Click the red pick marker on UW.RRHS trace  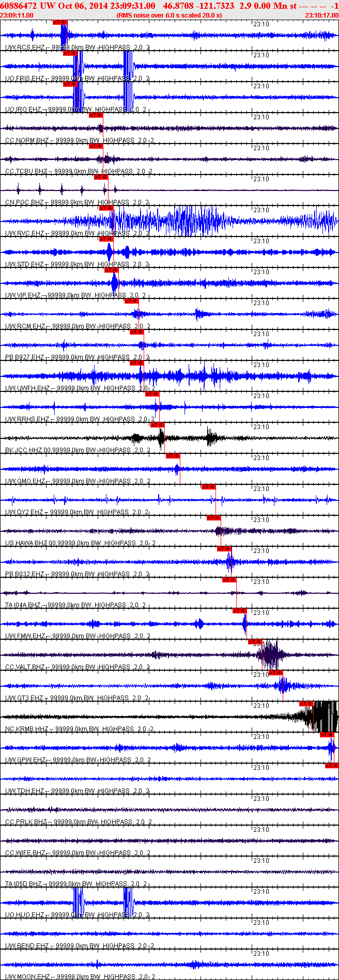[153, 394]
